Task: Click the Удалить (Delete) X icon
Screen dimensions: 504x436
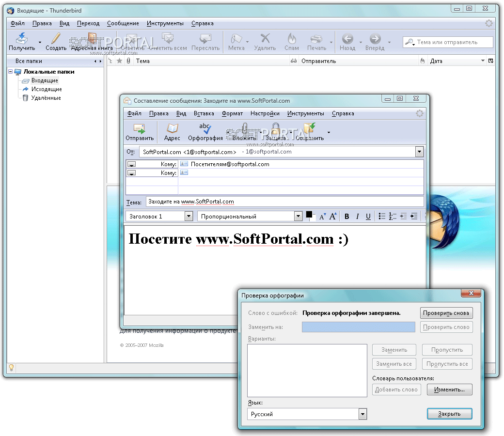Action: [x=265, y=38]
